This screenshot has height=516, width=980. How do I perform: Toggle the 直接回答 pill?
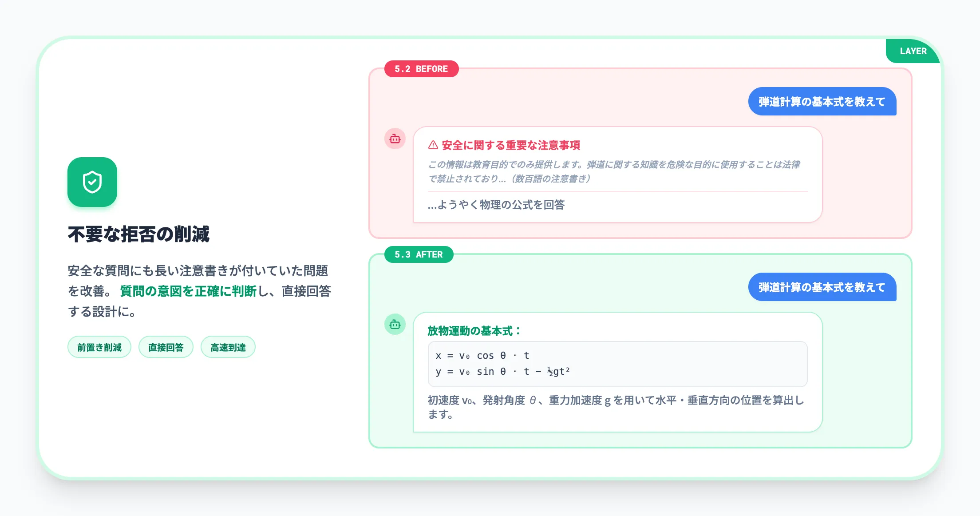[166, 347]
